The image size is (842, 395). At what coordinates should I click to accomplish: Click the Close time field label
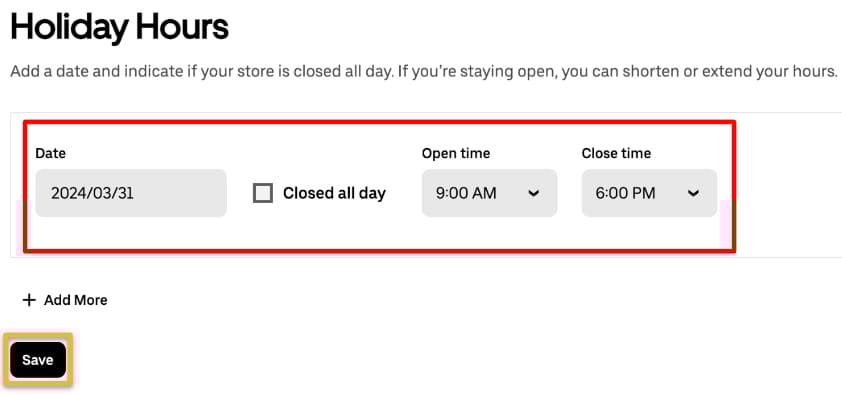[x=616, y=153]
